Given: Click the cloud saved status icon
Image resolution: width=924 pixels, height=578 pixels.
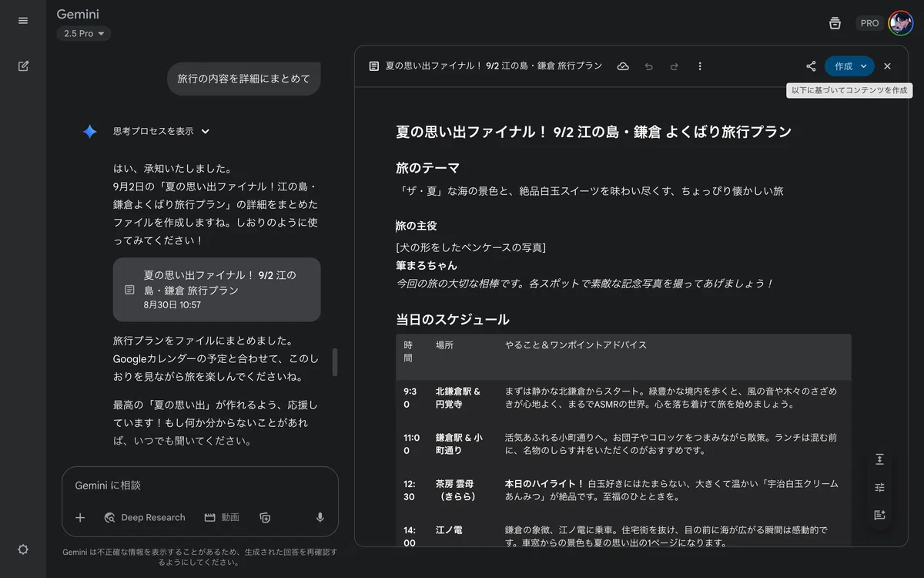Looking at the screenshot, I should click(x=623, y=66).
